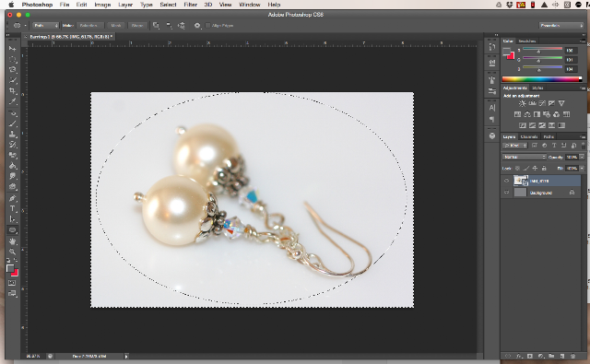
Task: Switch to the Channels tab
Action: click(x=528, y=136)
